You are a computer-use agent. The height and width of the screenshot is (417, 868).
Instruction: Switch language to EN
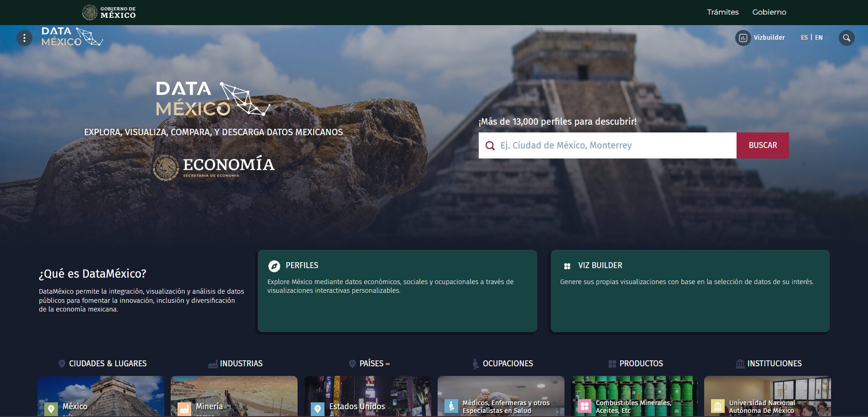point(819,38)
